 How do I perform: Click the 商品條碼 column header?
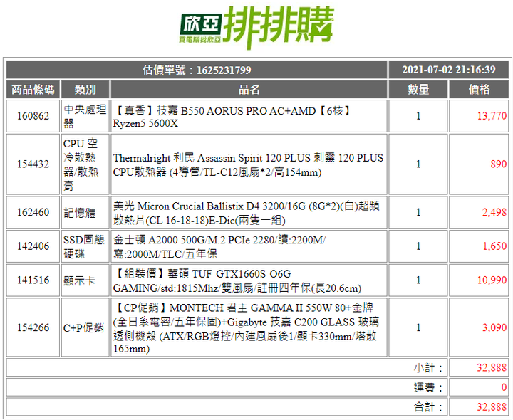coord(33,89)
